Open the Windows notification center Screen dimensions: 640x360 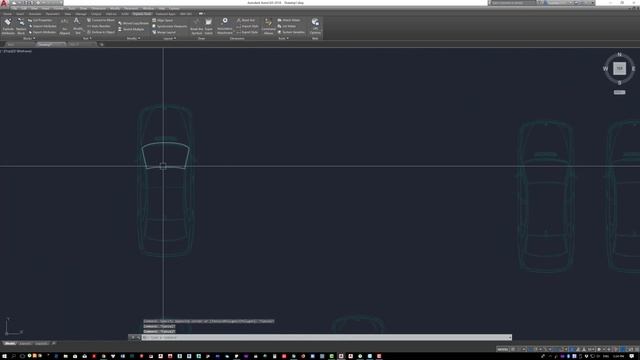(x=632, y=356)
